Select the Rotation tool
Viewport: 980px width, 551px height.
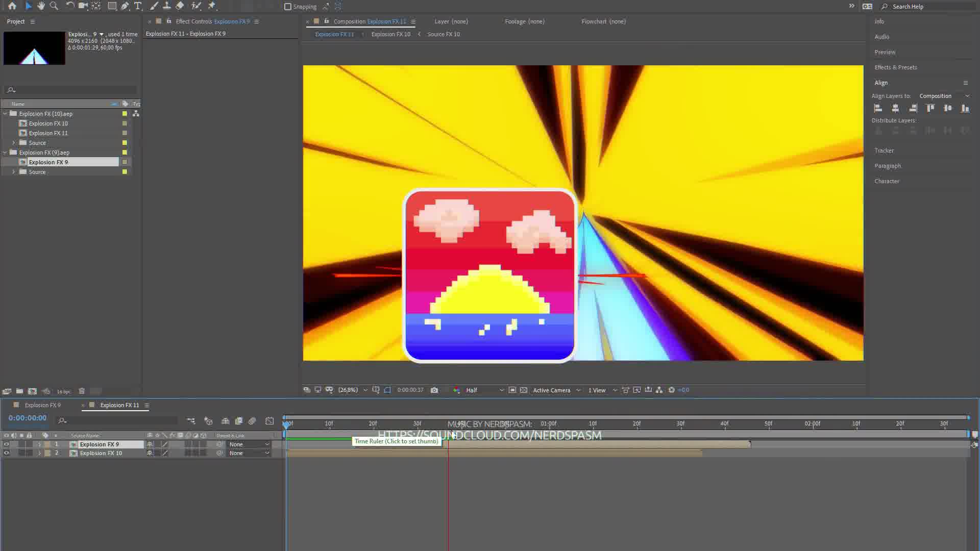tap(70, 6)
